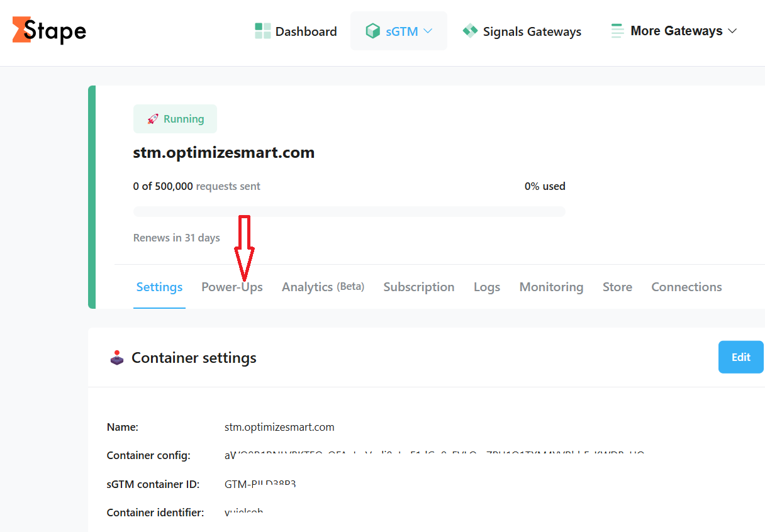Open the Subscription tab
The width and height of the screenshot is (765, 532).
click(x=419, y=287)
